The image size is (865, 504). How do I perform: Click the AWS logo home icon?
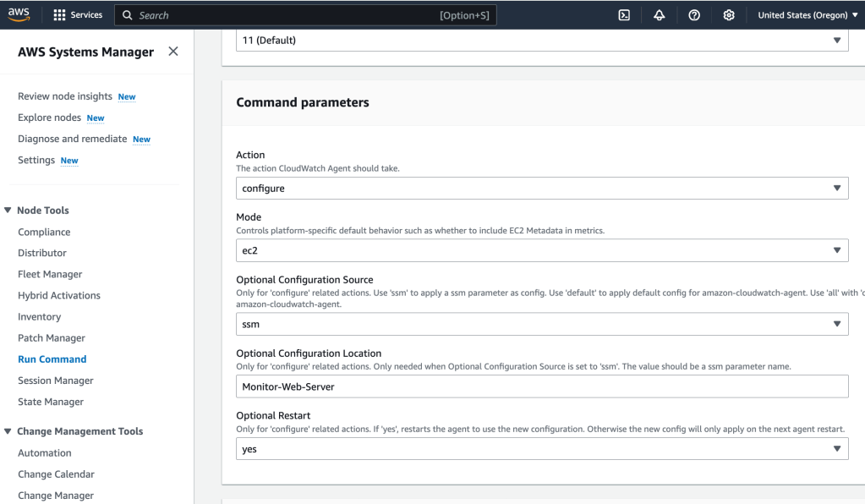coord(19,14)
